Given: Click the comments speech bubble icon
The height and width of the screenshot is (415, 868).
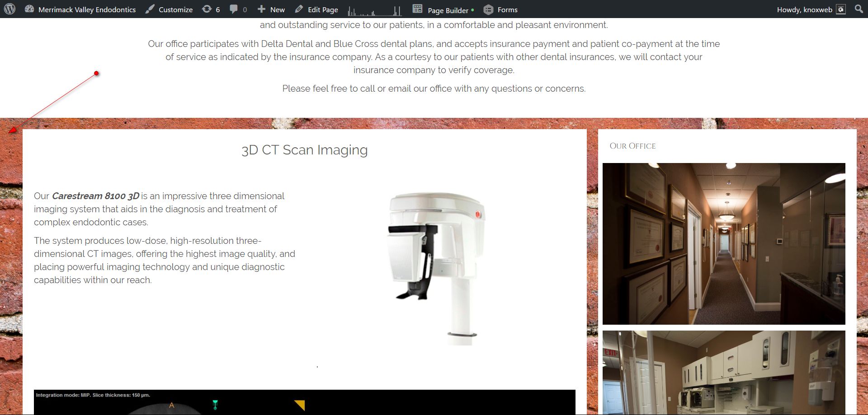Looking at the screenshot, I should (234, 9).
